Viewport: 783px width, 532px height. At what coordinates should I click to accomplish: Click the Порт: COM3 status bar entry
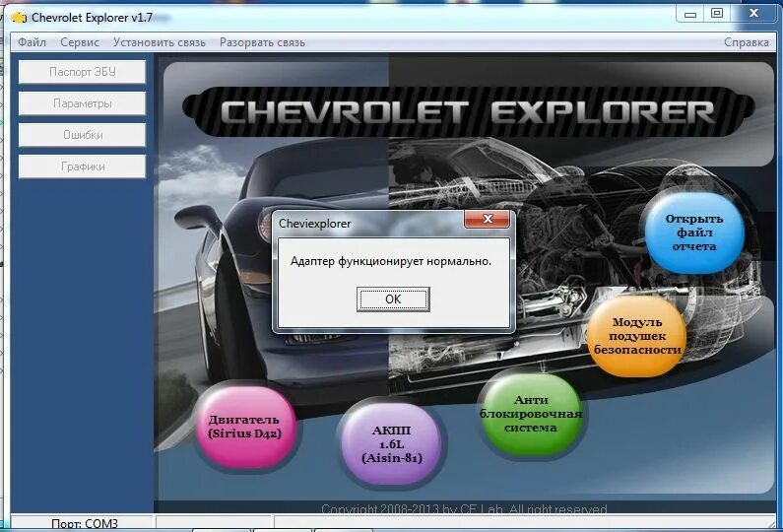85,523
